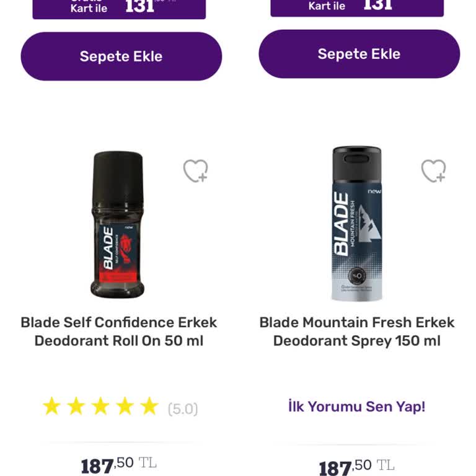Open the (5.0) rating score
The width and height of the screenshot is (476, 476).
[183, 409]
